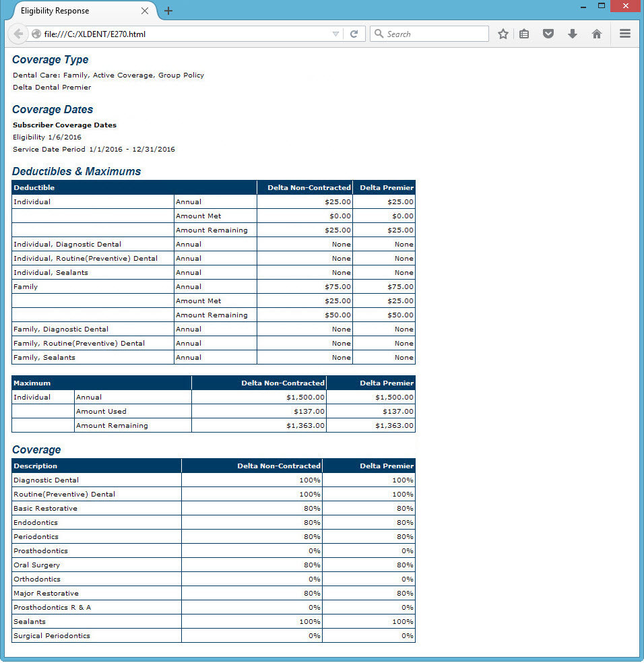The height and width of the screenshot is (663, 644).
Task: Bookmark this page with the star icon
Action: pos(503,34)
